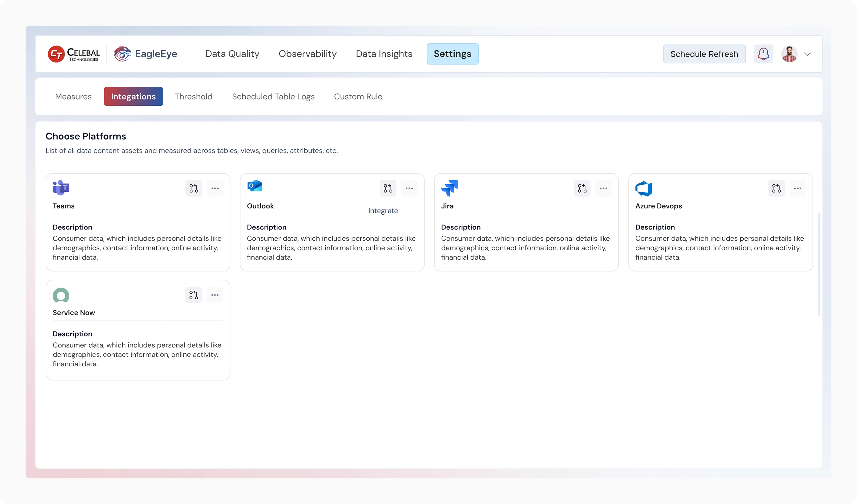Switch to the Threshold tab
Viewport: 857px width, 504px height.
click(193, 97)
